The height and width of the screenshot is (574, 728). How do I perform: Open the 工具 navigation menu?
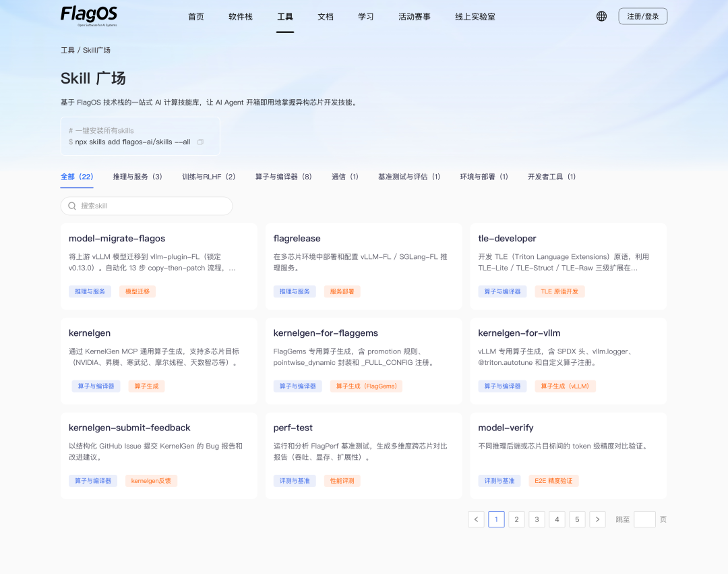(285, 17)
